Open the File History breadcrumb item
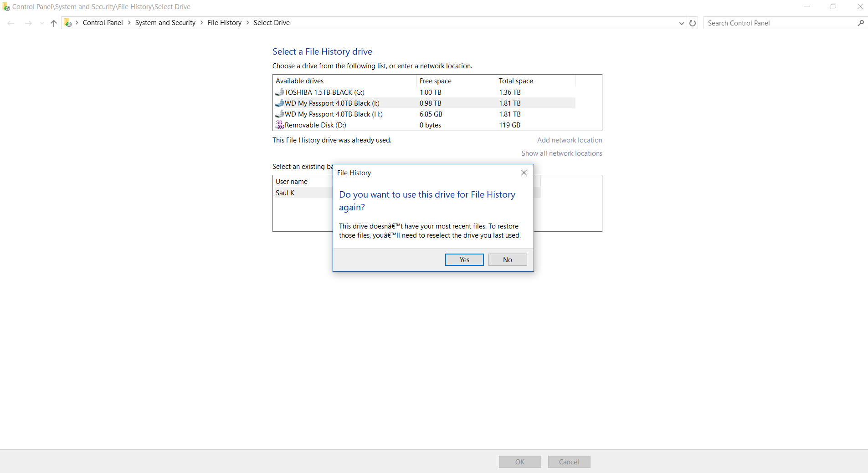868x473 pixels. (x=224, y=22)
